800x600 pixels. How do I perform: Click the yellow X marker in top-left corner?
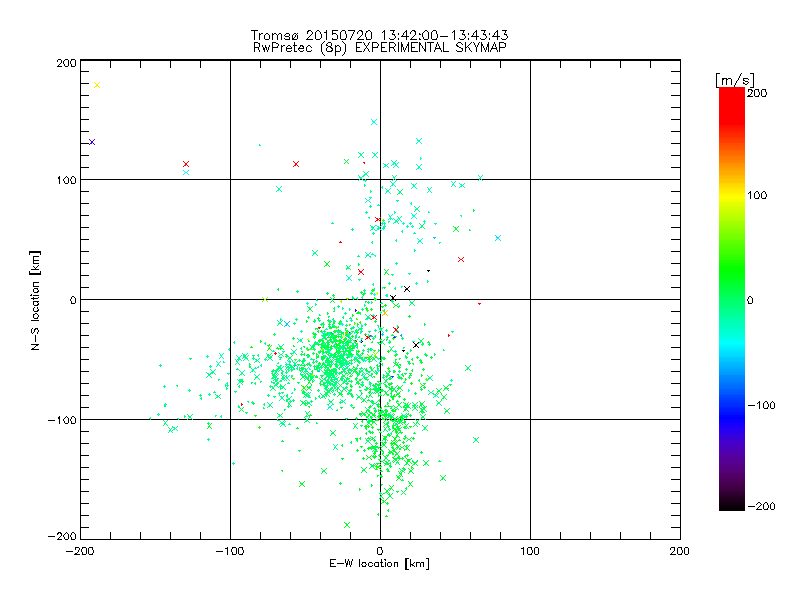[97, 85]
